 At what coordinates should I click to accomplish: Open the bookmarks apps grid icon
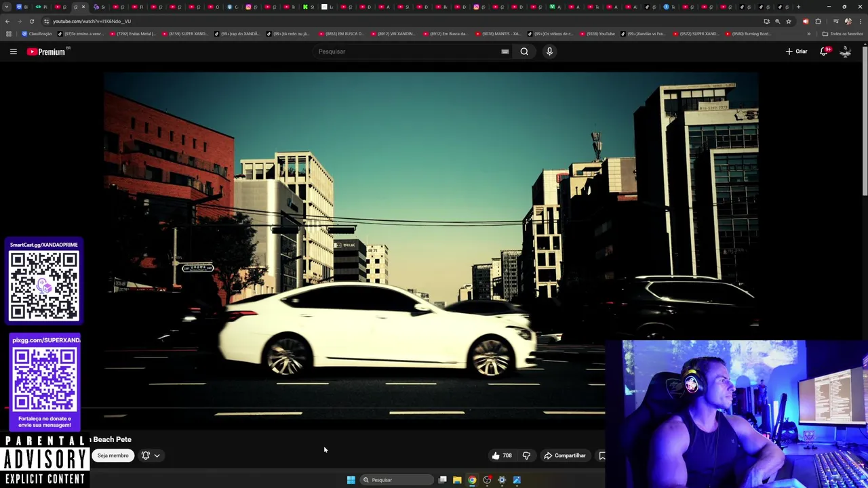[x=8, y=34]
